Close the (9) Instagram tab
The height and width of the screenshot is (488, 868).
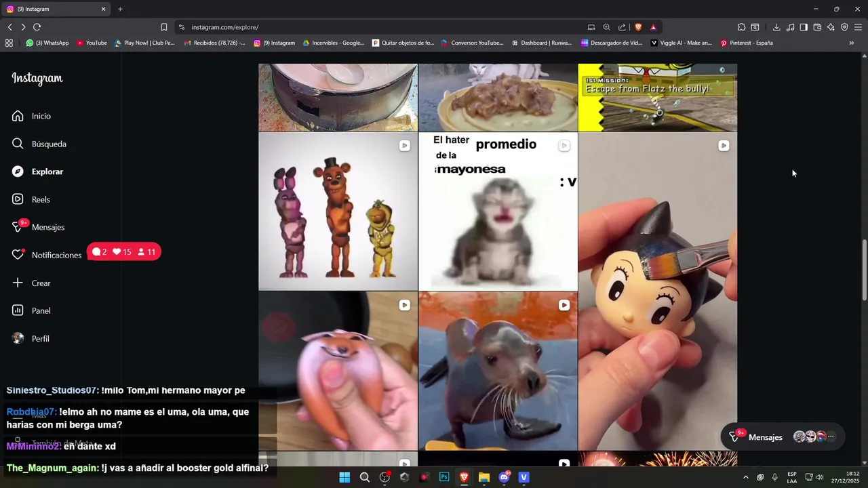tap(103, 9)
